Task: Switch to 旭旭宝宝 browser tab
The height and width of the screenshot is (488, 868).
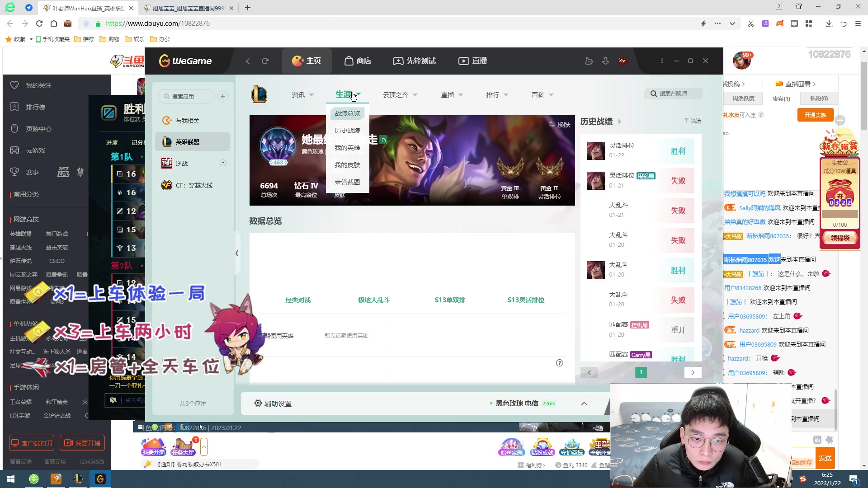Action: coord(188,8)
